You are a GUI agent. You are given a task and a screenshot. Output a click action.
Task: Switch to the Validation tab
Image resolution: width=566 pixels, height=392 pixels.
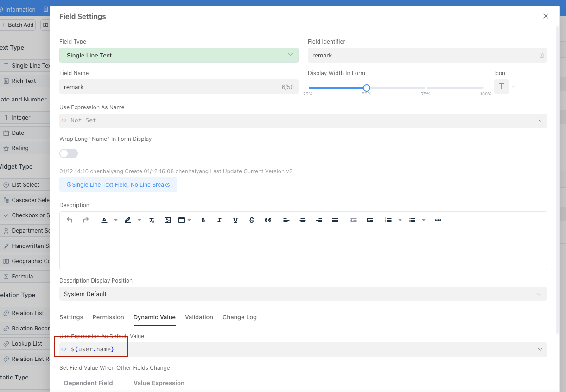[199, 317]
